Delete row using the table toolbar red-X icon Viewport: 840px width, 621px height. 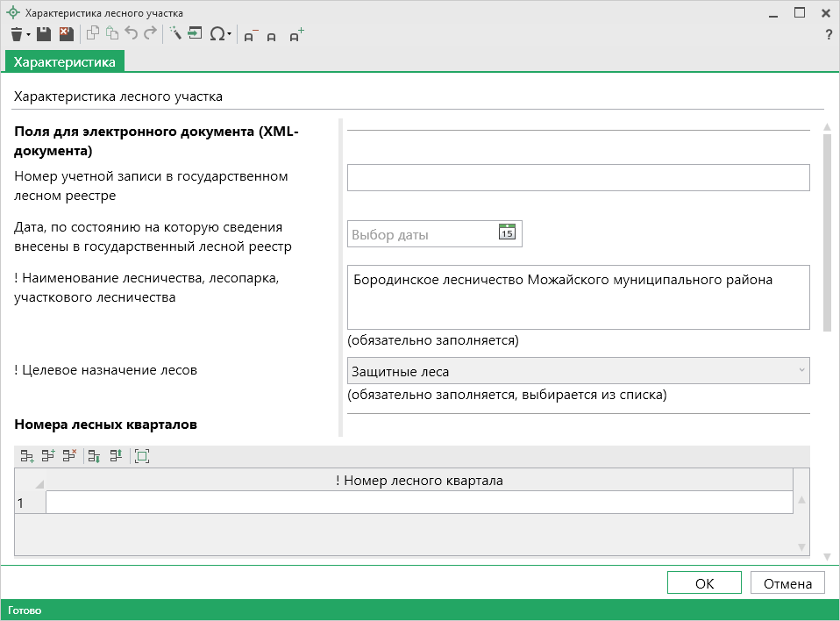tap(69, 455)
